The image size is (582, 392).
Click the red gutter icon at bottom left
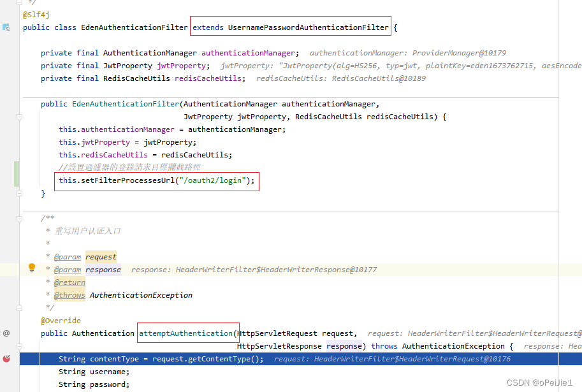click(x=6, y=358)
